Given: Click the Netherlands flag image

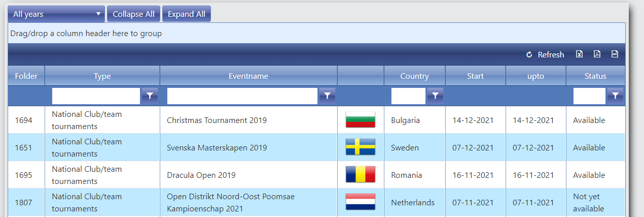Looking at the screenshot, I should pyautogui.click(x=360, y=202).
